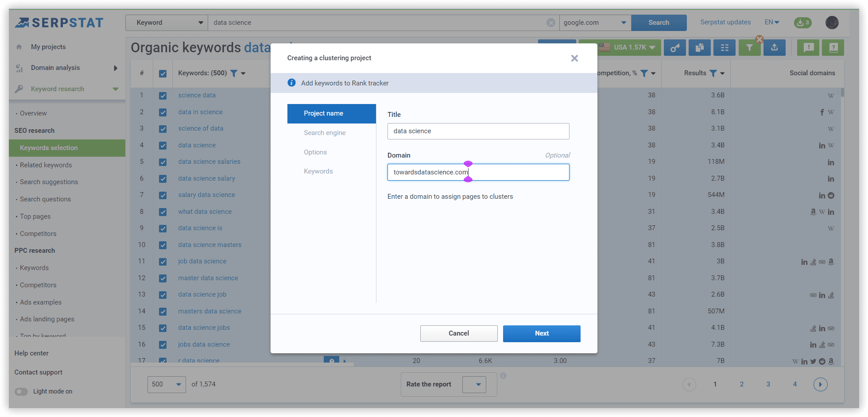The image size is (868, 417).
Task: Select the Search engine step in dialog
Action: tap(325, 133)
